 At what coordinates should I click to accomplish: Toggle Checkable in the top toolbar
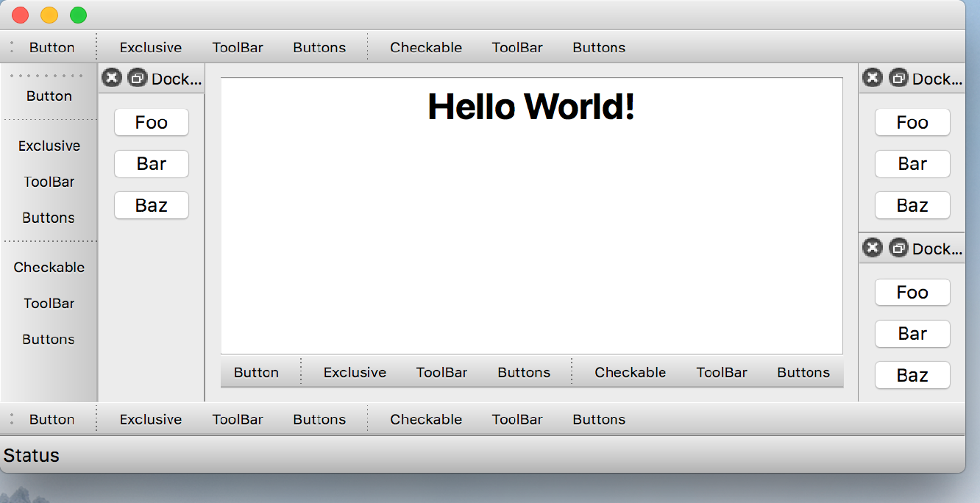coord(426,47)
